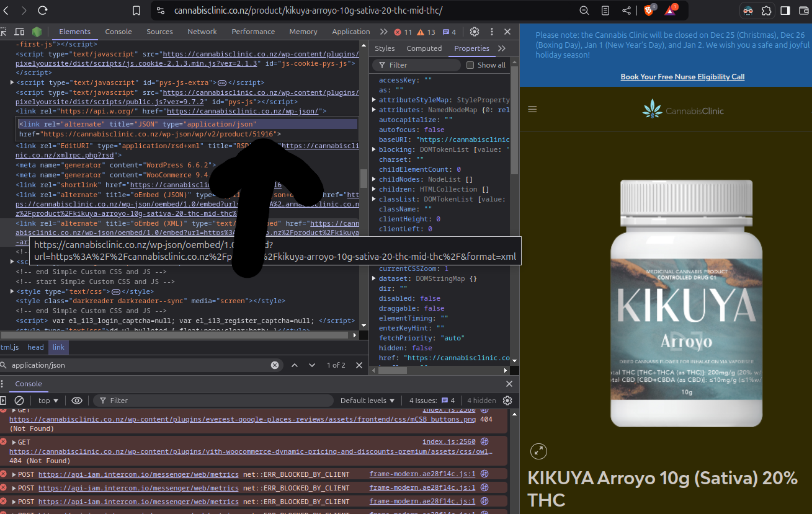Toggle live expression eye icon in console
The height and width of the screenshot is (514, 812).
77,401
